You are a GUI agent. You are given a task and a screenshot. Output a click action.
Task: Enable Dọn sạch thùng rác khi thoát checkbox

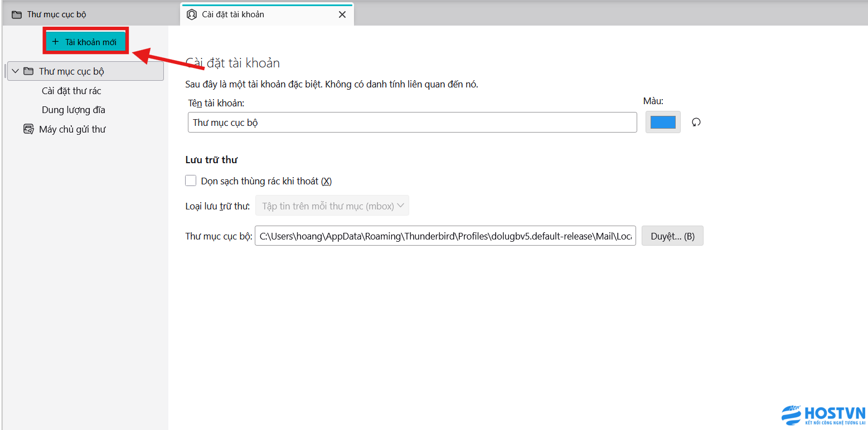pos(191,180)
